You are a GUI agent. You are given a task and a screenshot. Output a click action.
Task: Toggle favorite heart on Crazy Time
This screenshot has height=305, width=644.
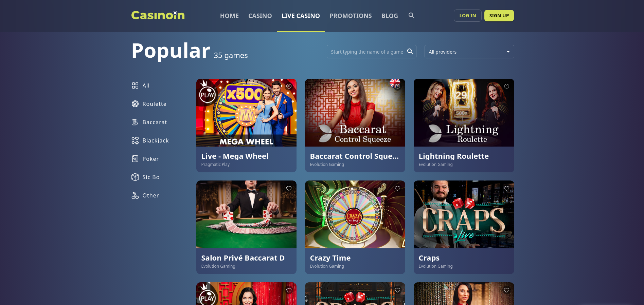(x=397, y=188)
